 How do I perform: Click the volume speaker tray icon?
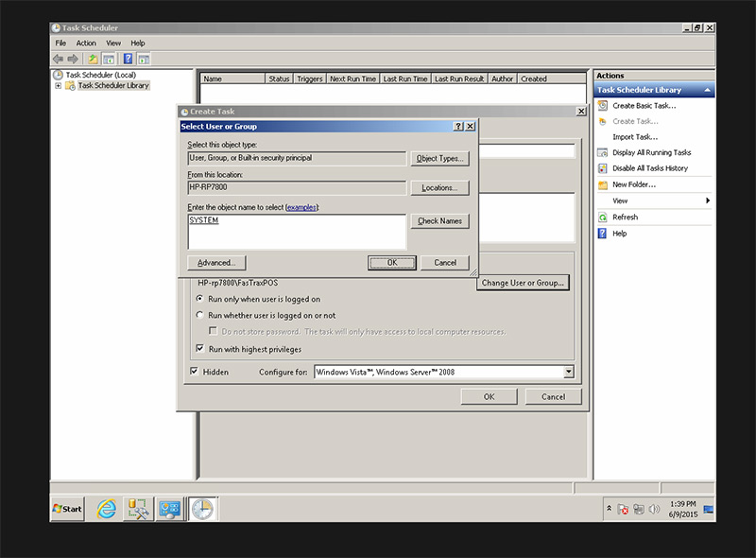(654, 509)
